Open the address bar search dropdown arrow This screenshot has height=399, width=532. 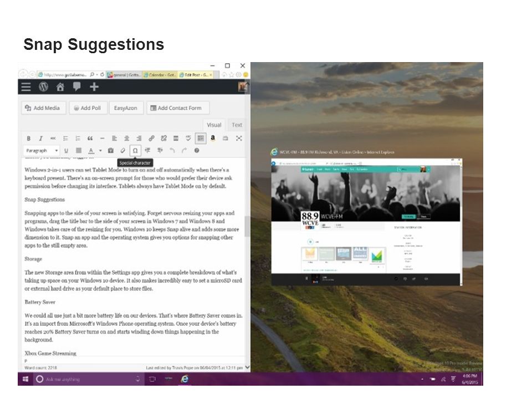tap(97, 75)
